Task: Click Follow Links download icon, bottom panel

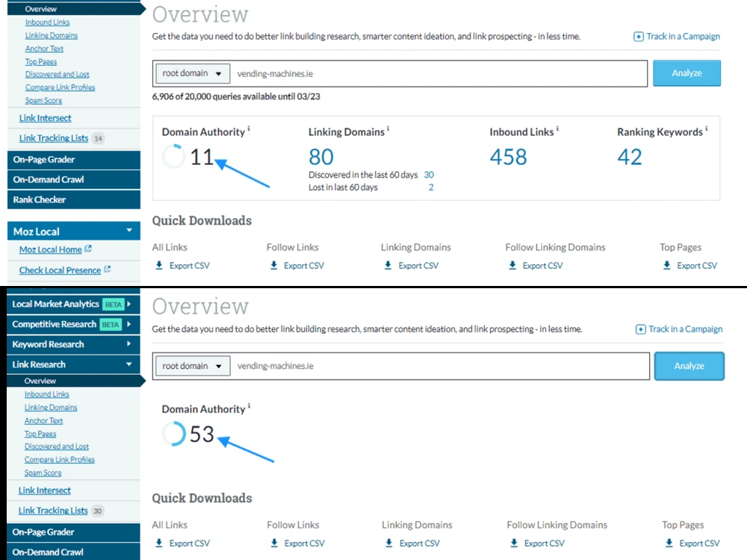Action: (274, 543)
